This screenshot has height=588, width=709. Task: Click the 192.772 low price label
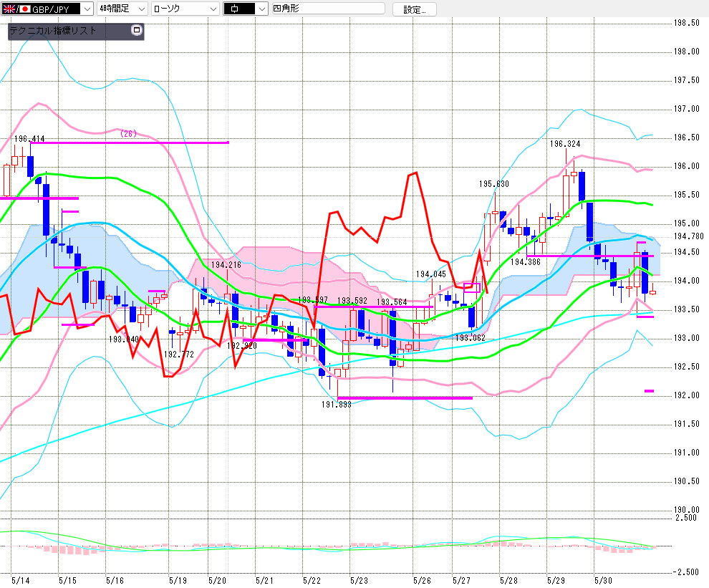point(178,355)
